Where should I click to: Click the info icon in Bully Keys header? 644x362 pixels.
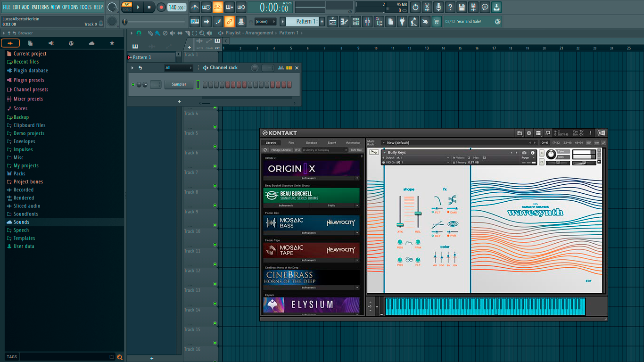click(533, 153)
